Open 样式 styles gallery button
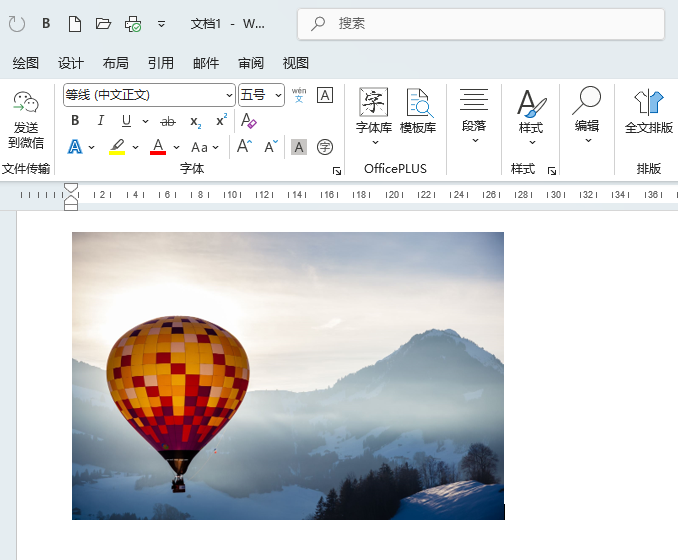Image resolution: width=678 pixels, height=560 pixels. tap(531, 117)
